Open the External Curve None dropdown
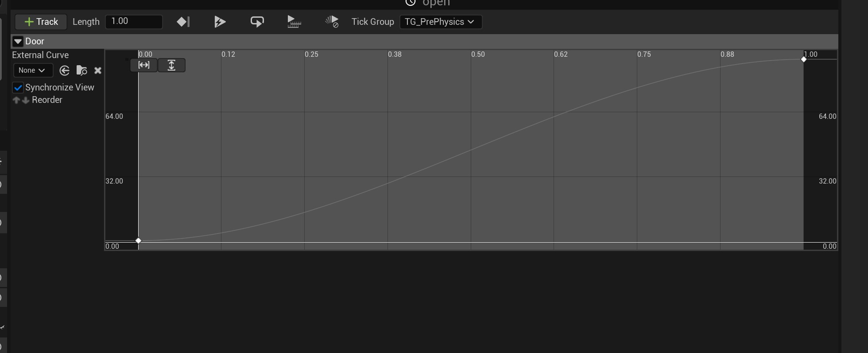 (33, 71)
